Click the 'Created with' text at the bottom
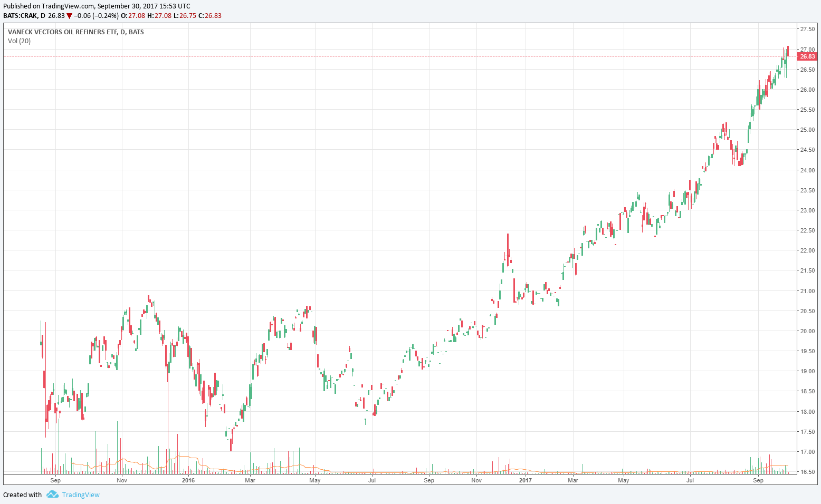Image resolution: width=821 pixels, height=504 pixels. click(22, 495)
